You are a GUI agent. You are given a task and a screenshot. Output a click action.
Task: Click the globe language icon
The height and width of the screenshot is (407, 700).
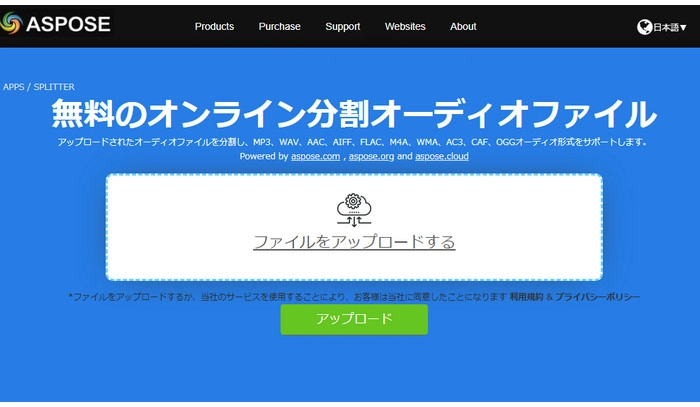(x=645, y=27)
